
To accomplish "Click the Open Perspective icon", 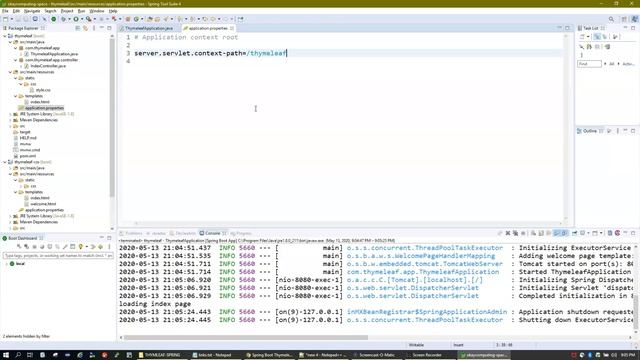I will (x=624, y=19).
